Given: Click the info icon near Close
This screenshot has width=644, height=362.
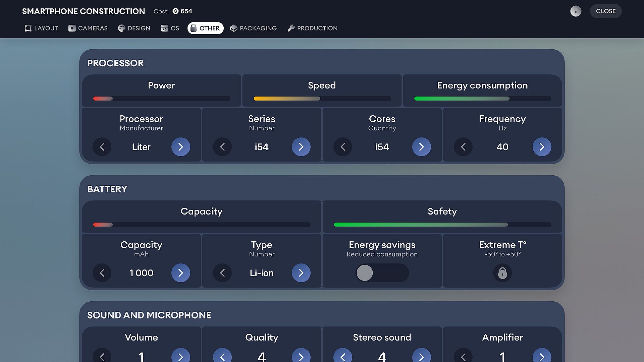Looking at the screenshot, I should click(x=576, y=11).
